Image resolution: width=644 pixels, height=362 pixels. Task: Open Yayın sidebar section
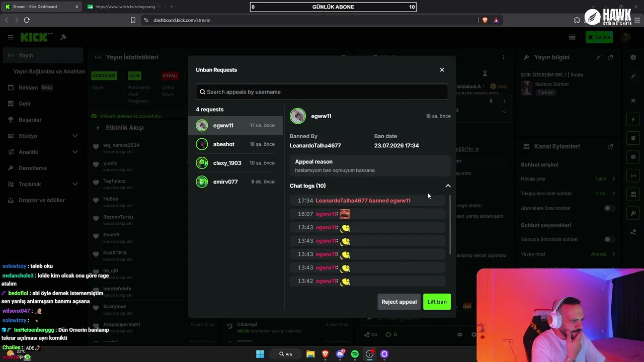click(x=43, y=55)
